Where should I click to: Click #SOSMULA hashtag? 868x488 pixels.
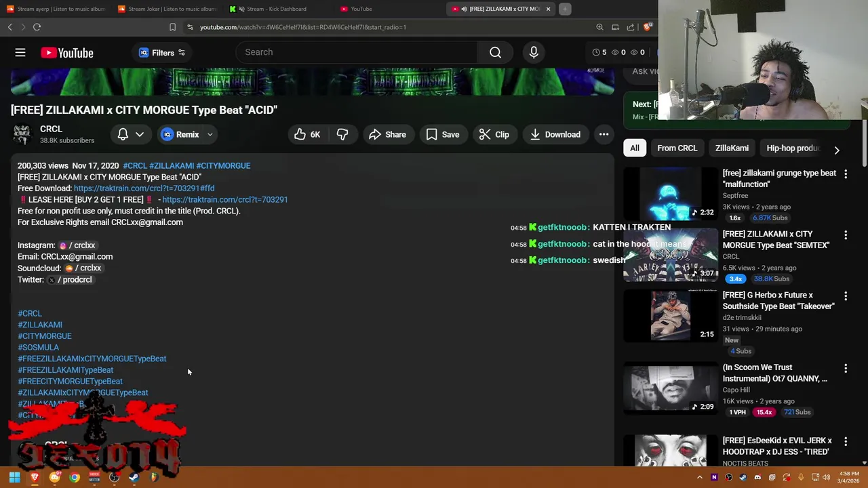pyautogui.click(x=39, y=347)
